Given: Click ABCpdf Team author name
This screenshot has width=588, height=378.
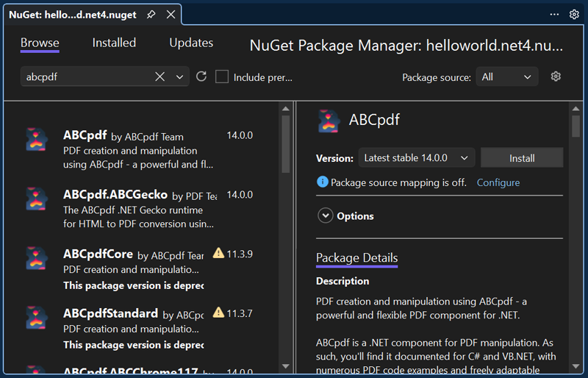Looking at the screenshot, I should pos(154,137).
